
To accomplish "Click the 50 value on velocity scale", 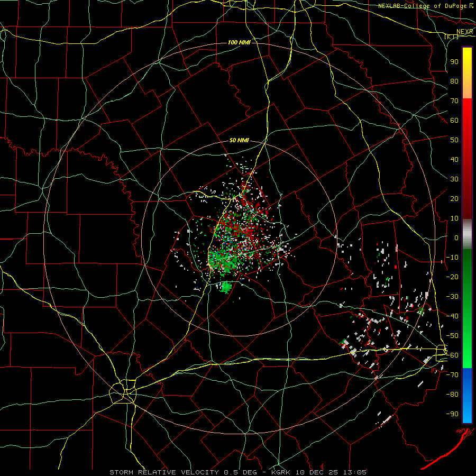I will tap(454, 140).
